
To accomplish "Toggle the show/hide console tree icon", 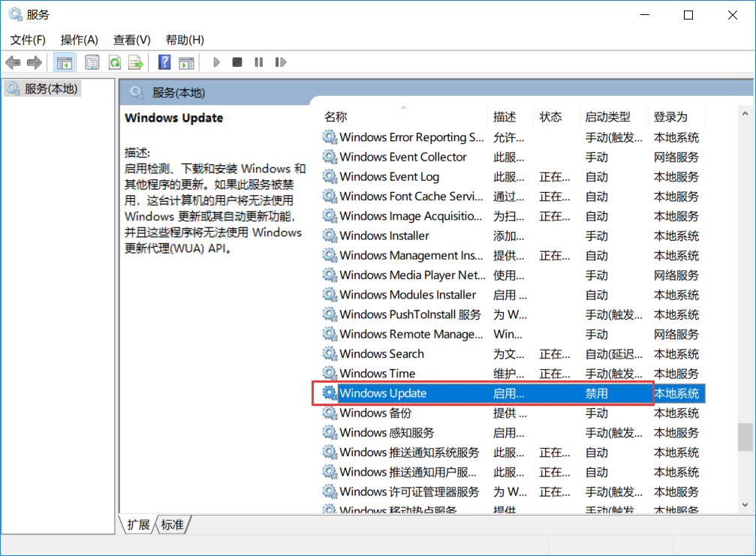I will tap(64, 62).
